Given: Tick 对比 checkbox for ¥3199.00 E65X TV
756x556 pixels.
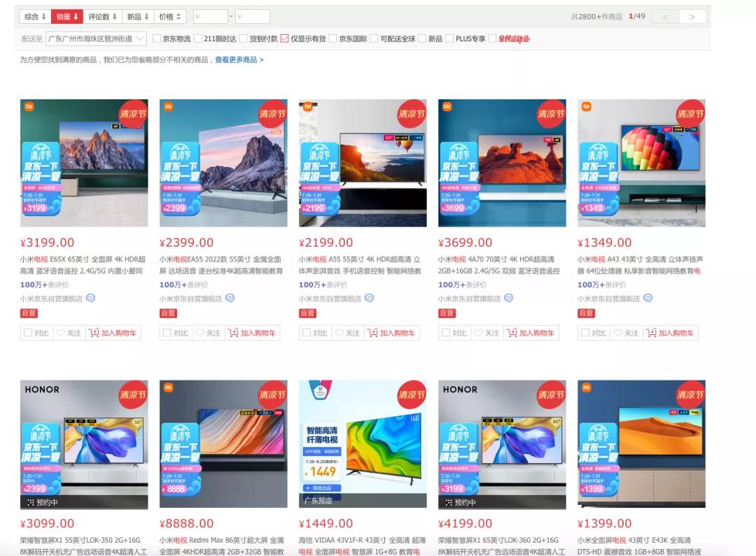Looking at the screenshot, I should [28, 332].
